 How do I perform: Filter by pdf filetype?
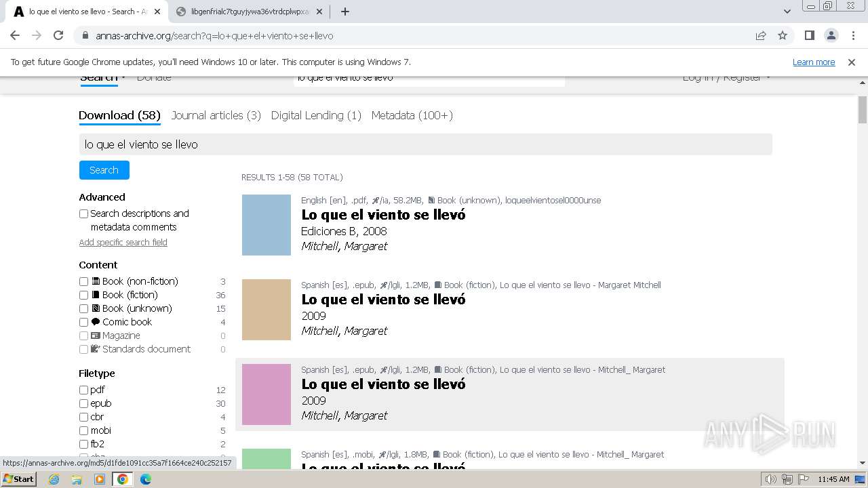[x=83, y=390]
